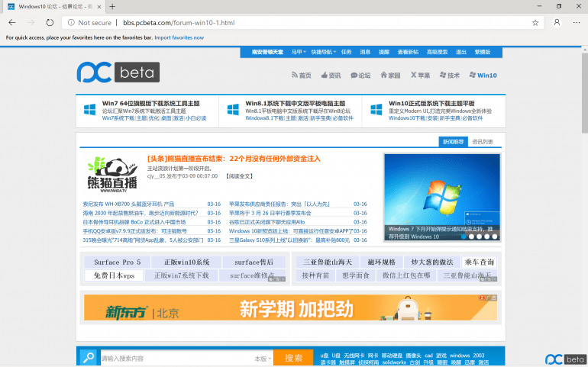Select the last carousel dot on slideshow
This screenshot has height=367, width=588.
(495, 237)
